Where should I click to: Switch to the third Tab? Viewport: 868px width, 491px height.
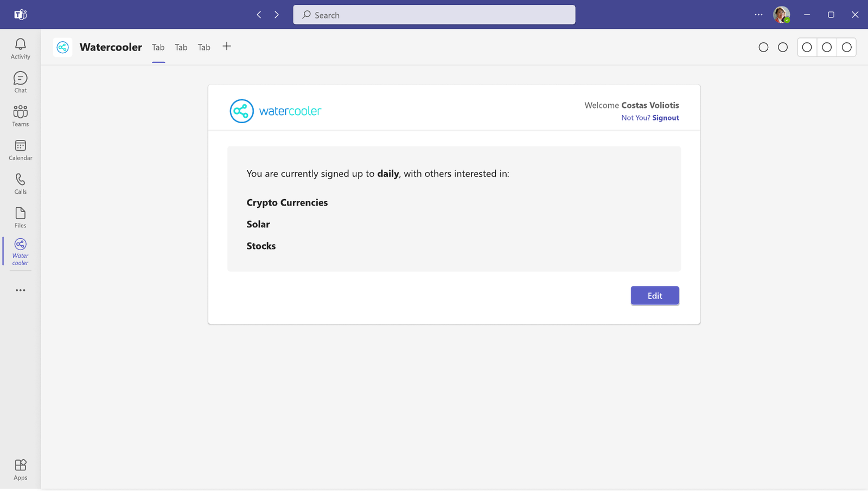pos(204,47)
